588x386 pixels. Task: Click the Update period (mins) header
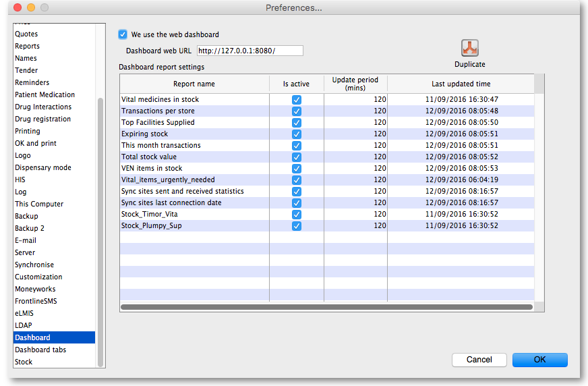(x=355, y=84)
